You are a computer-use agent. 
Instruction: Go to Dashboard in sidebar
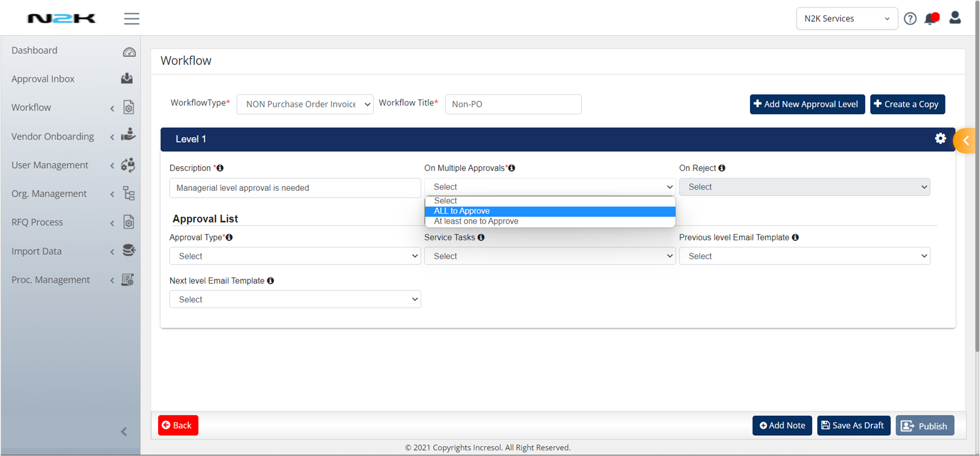pyautogui.click(x=34, y=50)
